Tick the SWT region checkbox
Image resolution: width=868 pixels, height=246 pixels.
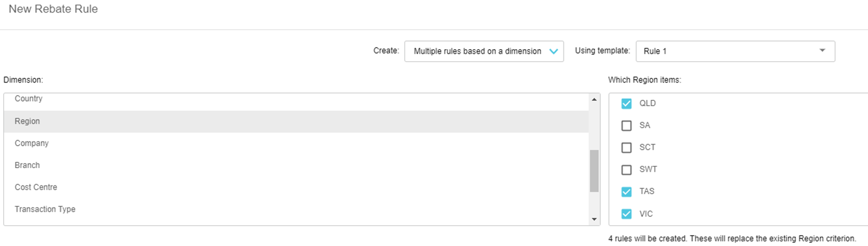tap(626, 170)
